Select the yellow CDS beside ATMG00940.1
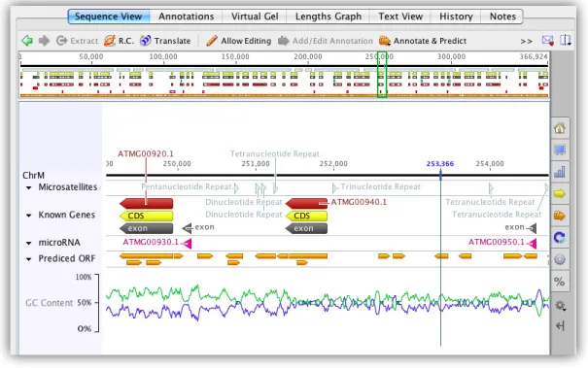This screenshot has height=368, width=588. [x=306, y=216]
